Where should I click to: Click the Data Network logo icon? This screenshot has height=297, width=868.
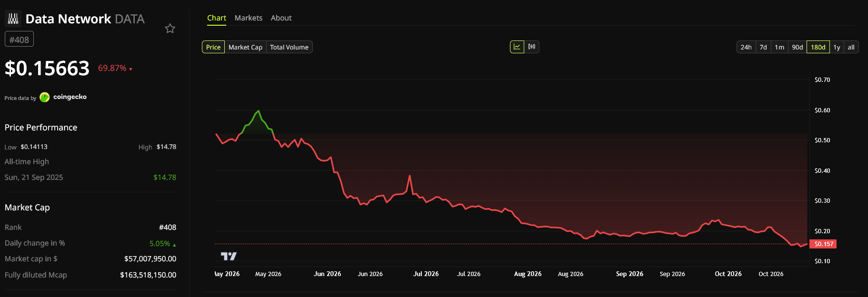tap(13, 19)
